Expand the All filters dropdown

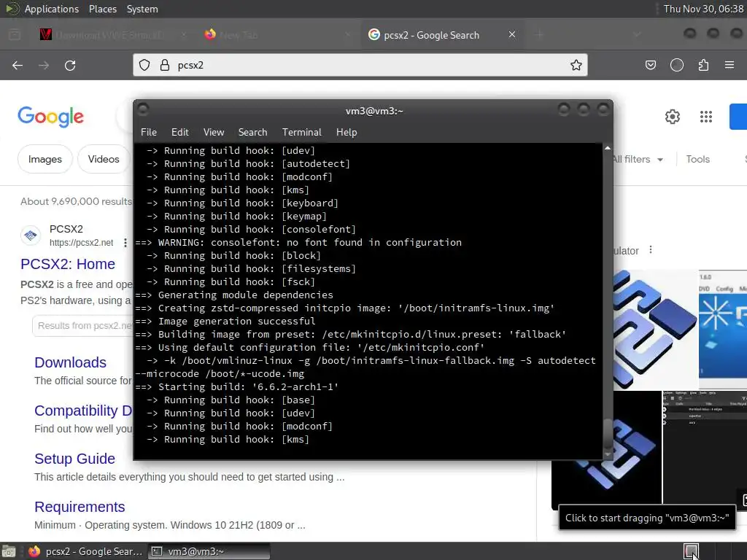(x=638, y=160)
